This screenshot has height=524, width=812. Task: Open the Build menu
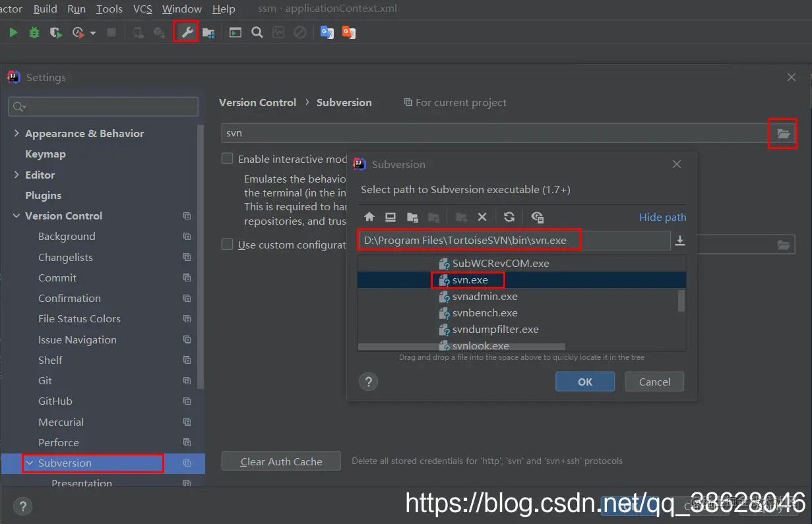(46, 9)
